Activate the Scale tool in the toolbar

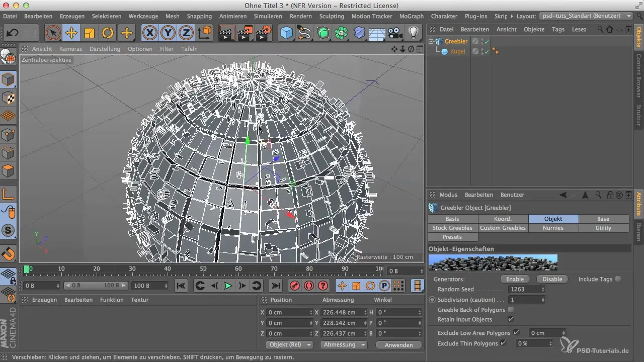tap(90, 33)
